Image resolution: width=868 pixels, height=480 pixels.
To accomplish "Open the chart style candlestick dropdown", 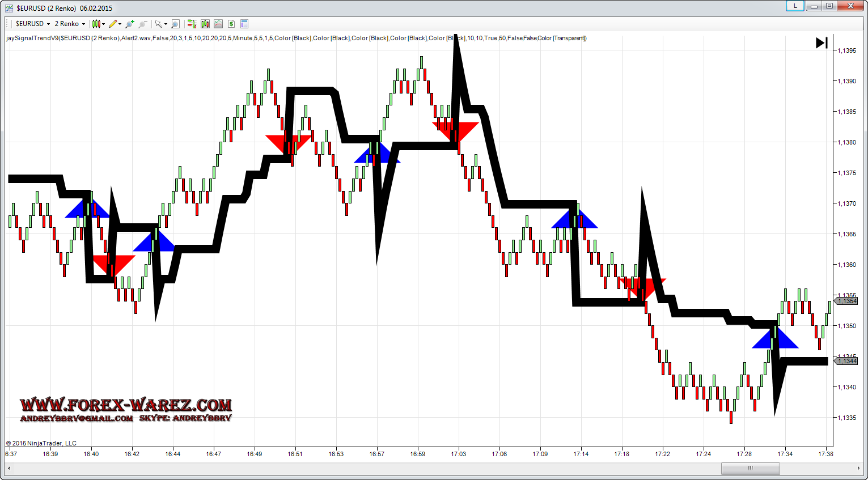I will click(x=99, y=24).
